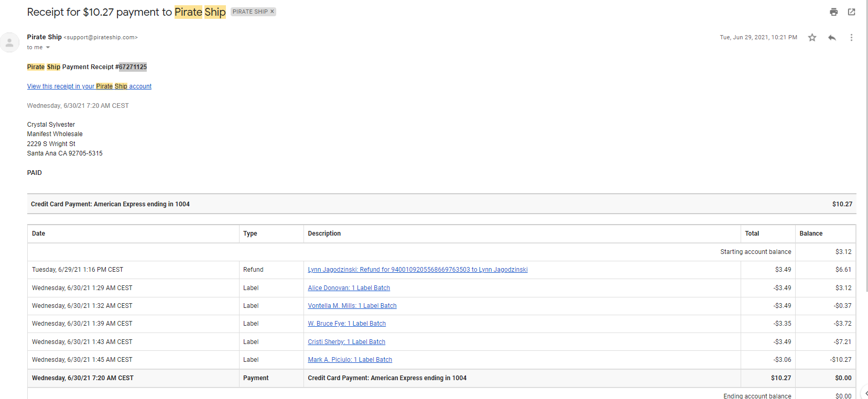Open email in new window icon
The image size is (868, 399).
point(851,12)
